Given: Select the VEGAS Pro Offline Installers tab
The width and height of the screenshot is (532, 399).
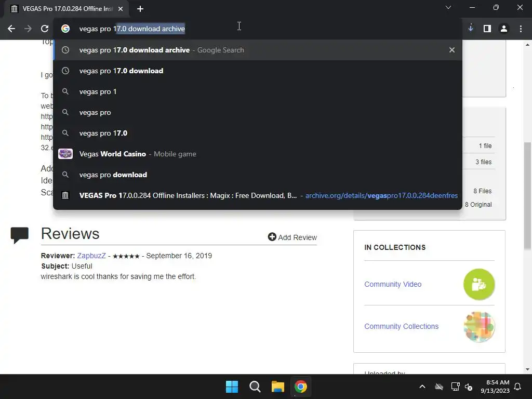Looking at the screenshot, I should click(x=66, y=9).
